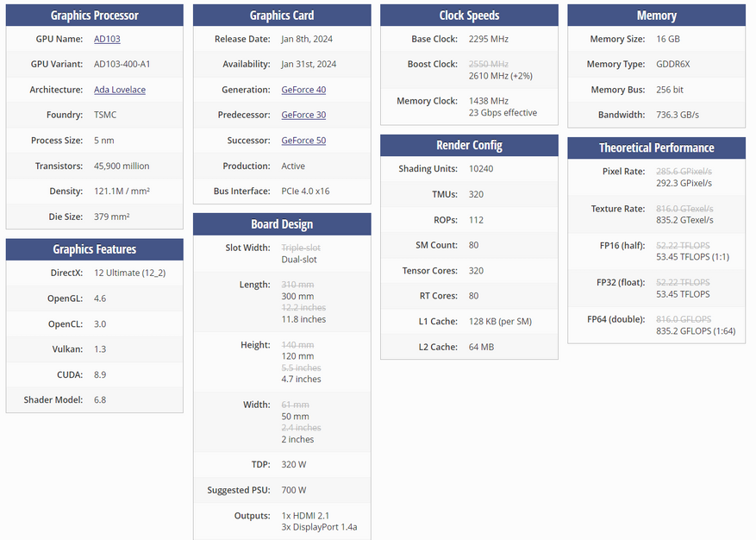Screen dimensions: 756x540
Task: Click the 128 KB (per SM) L1 cache value
Action: pyautogui.click(x=500, y=322)
